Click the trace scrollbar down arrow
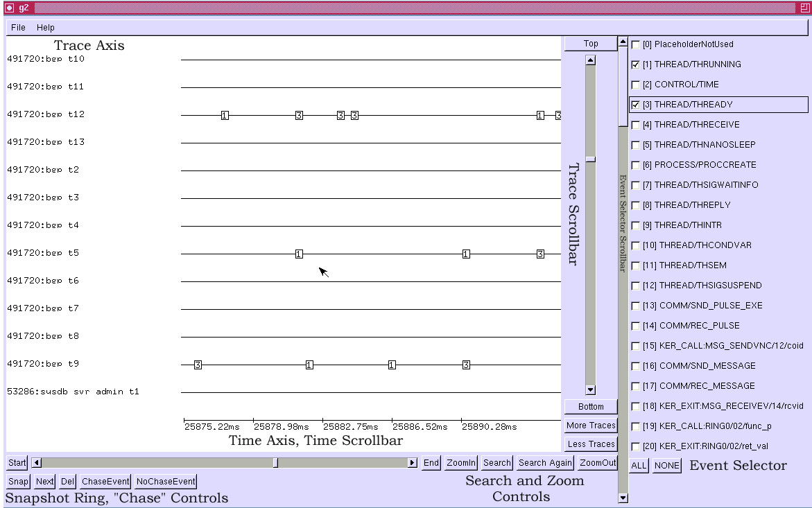The width and height of the screenshot is (812, 508). click(590, 390)
